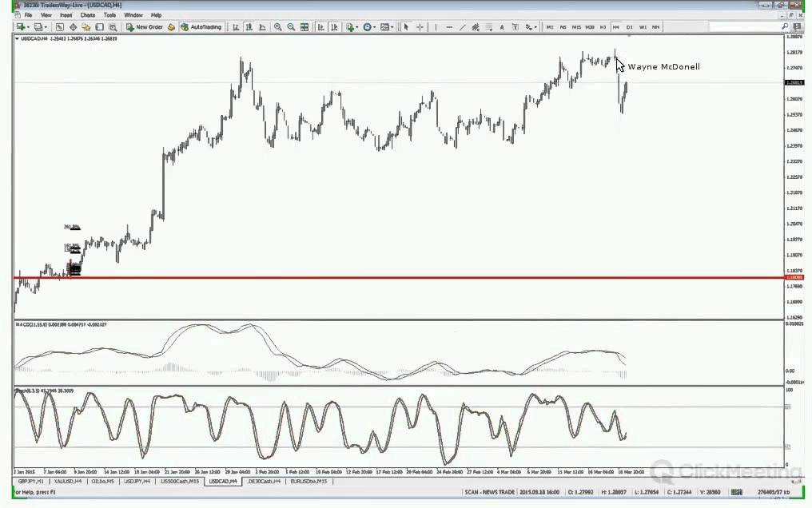Expand the Profiles dropdown arrow
The image size is (812, 508).
(x=46, y=27)
